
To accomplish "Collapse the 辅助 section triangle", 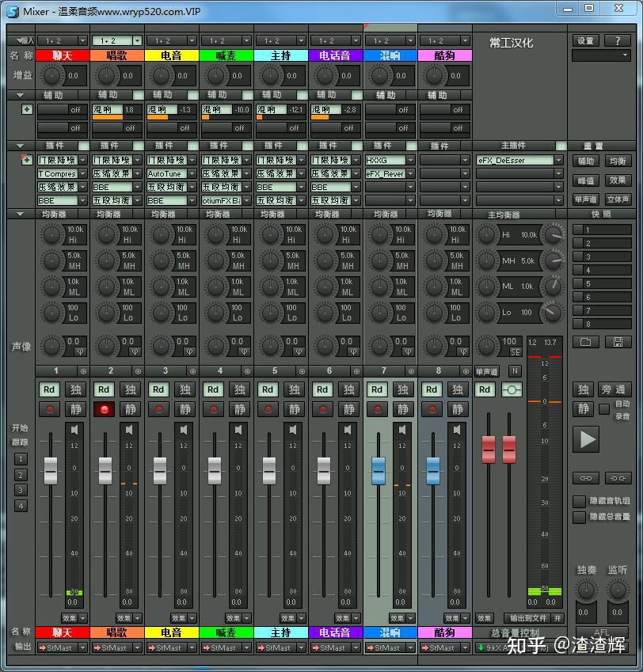I will point(20,95).
